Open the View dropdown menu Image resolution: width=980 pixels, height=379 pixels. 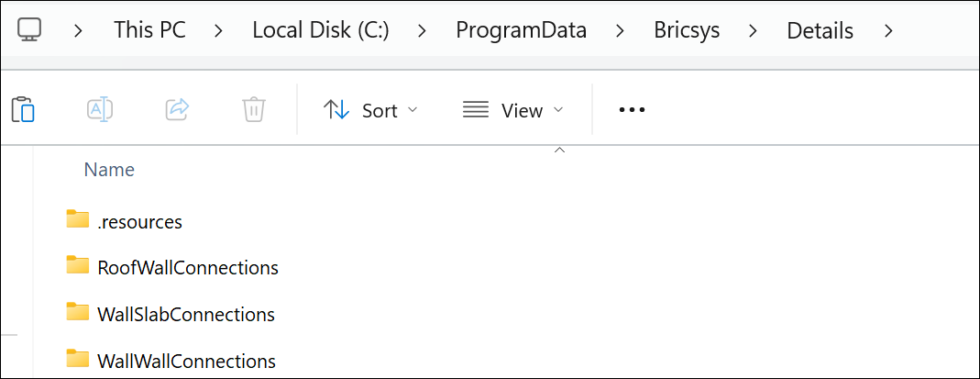(x=512, y=110)
